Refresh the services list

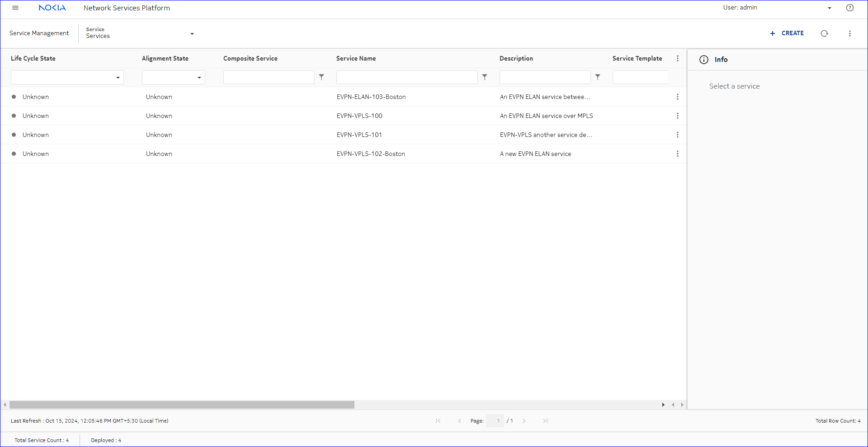pyautogui.click(x=824, y=33)
